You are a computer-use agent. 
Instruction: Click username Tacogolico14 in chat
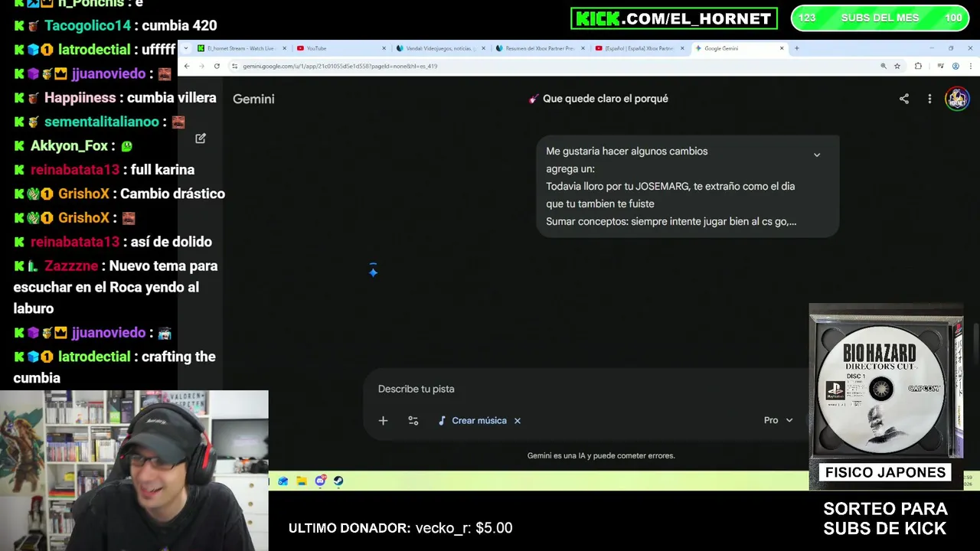87,25
